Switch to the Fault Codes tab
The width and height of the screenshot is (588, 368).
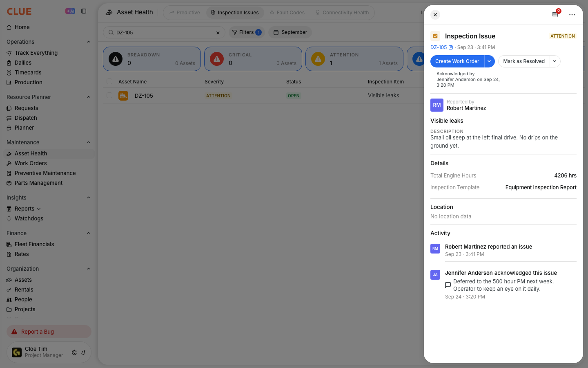[287, 13]
